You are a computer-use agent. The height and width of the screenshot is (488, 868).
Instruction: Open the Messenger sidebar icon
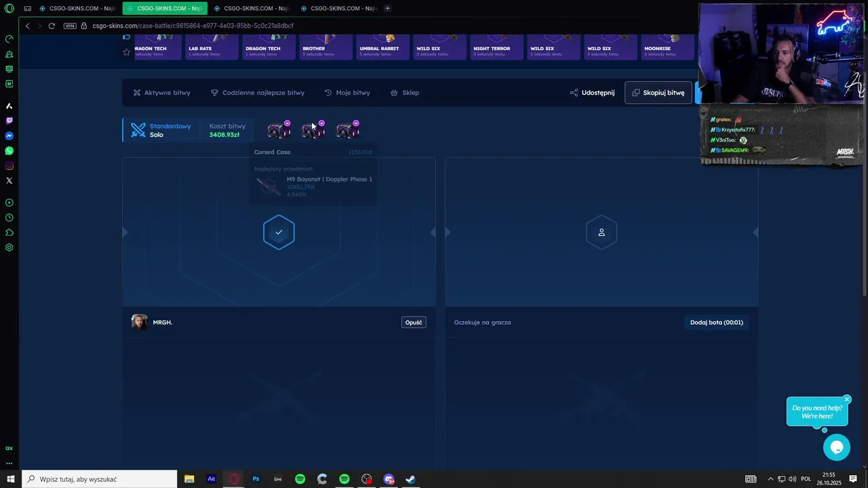(9, 136)
